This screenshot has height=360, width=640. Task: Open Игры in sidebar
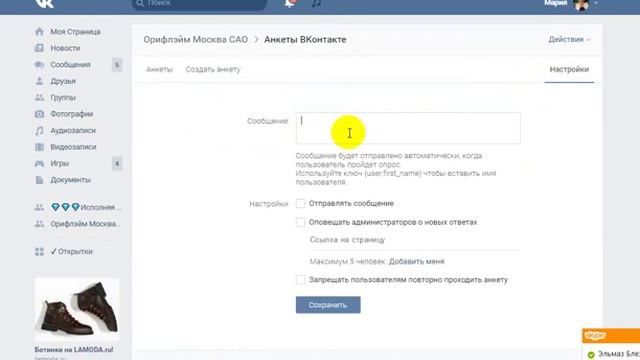(60, 163)
